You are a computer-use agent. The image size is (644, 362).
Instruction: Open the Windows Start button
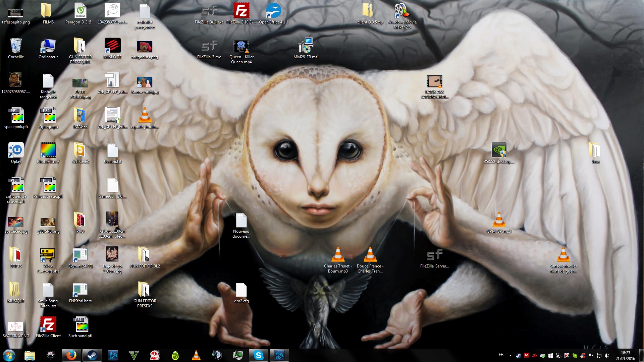[9, 355]
